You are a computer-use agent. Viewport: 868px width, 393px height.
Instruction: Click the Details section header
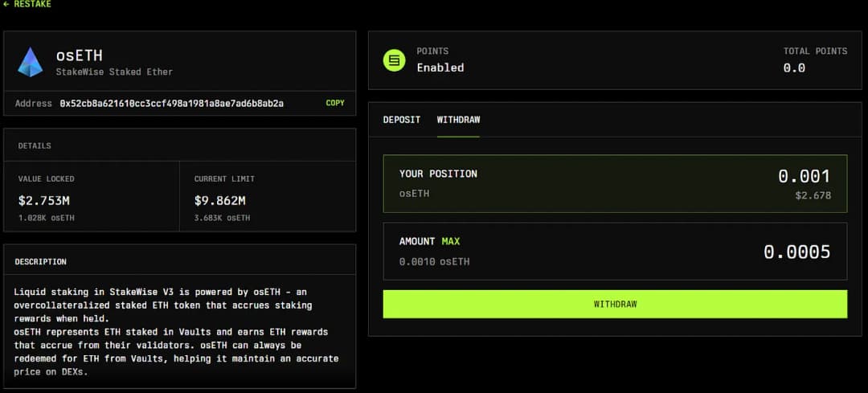click(x=35, y=146)
